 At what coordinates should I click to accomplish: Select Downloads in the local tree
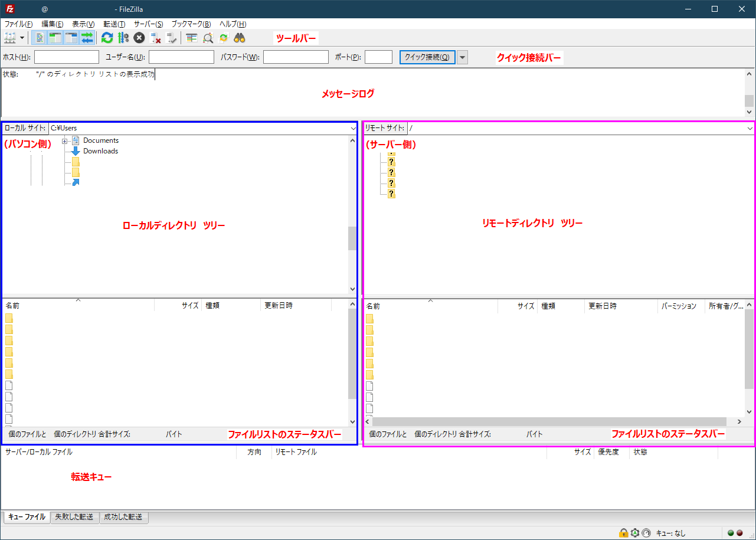point(100,151)
